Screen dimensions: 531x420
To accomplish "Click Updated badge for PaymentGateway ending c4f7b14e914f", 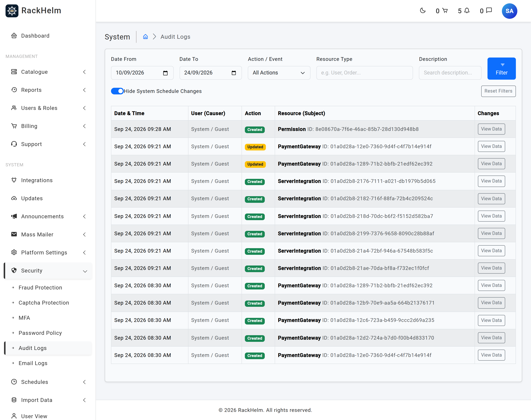I will (x=255, y=147).
